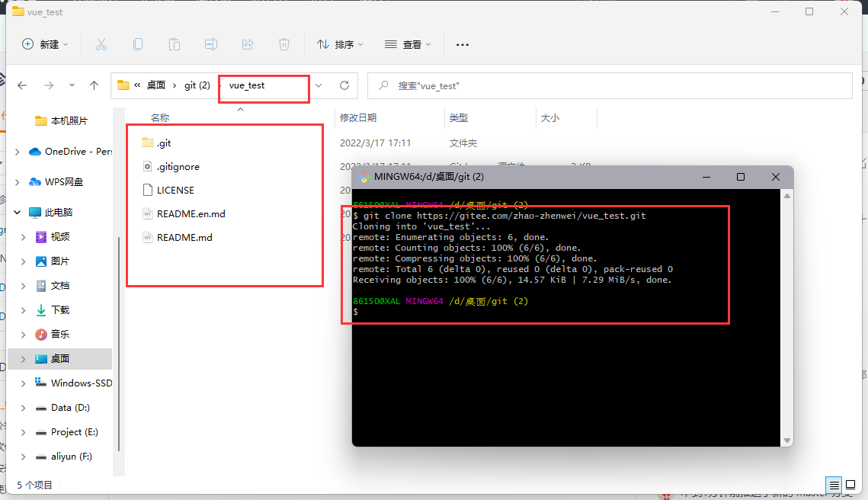The image size is (868, 500).
Task: Click the Cut scissors icon in toolbar
Action: tap(101, 44)
